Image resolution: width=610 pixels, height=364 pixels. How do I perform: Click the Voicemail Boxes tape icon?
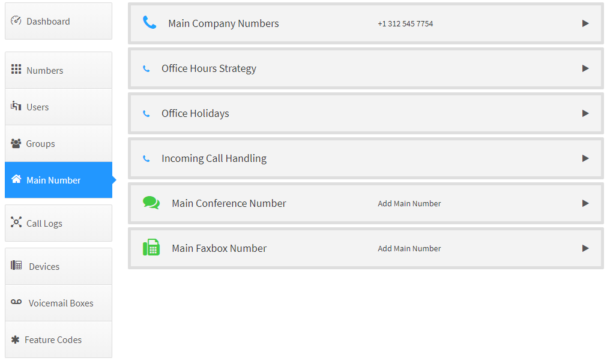16,302
